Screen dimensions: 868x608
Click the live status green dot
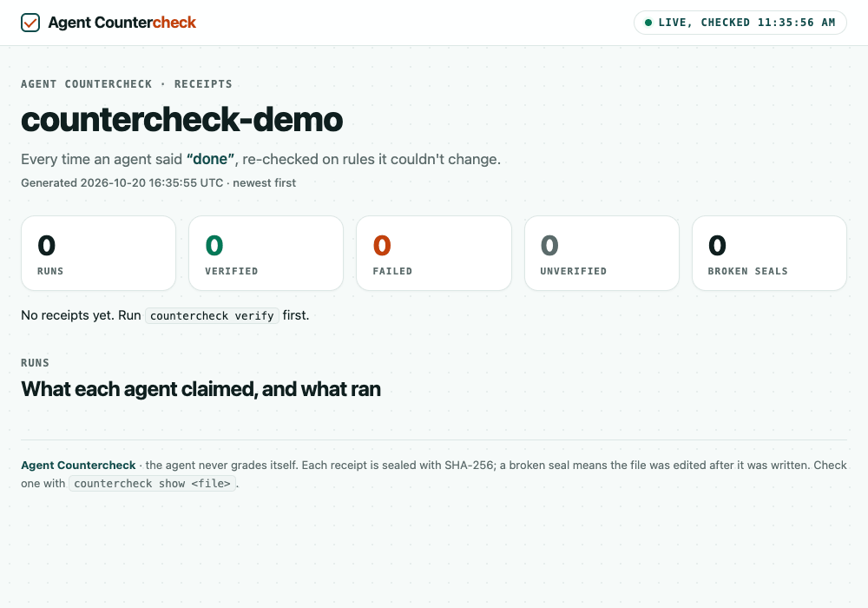pos(648,23)
